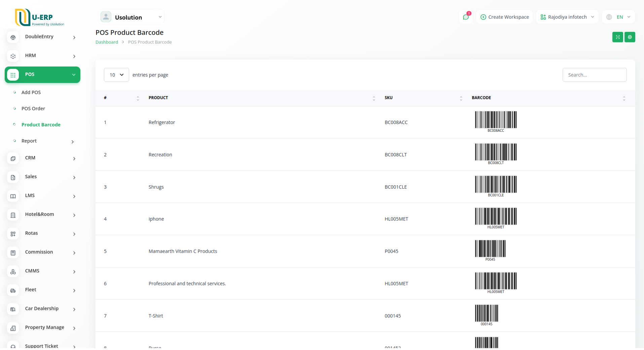Screen dimensions: 644x350
Task: Sort by SKU column arrows
Action: click(x=461, y=98)
